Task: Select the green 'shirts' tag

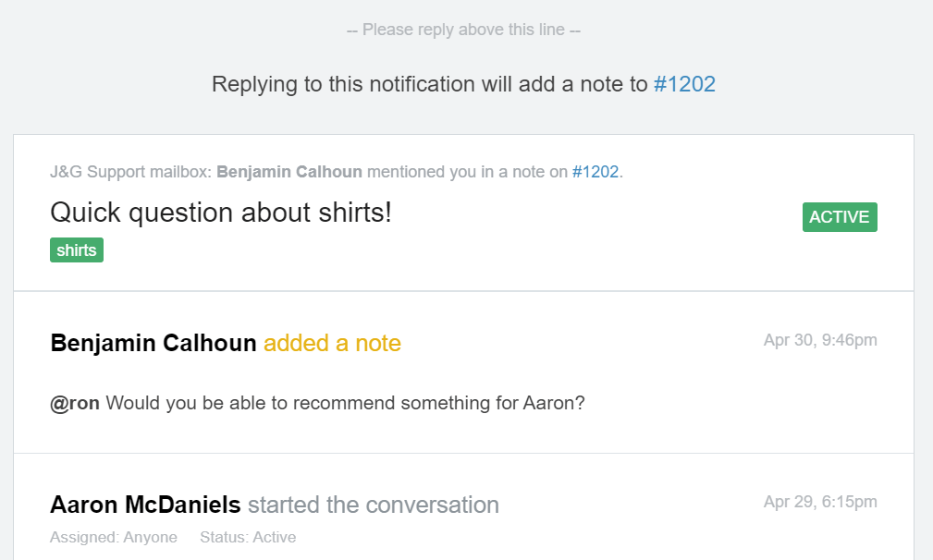Action: [x=77, y=250]
